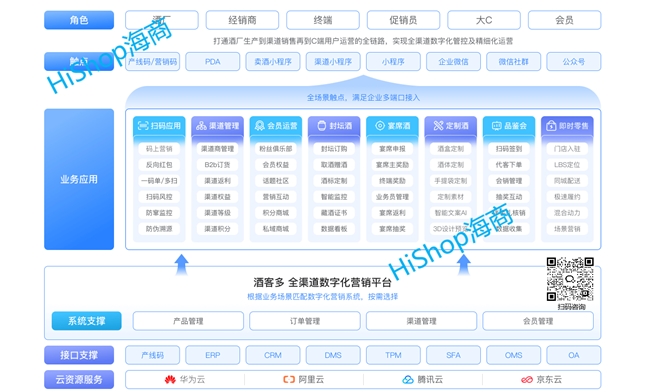This screenshot has width=650, height=392.
Task: Click the 码上营销 item
Action: [x=159, y=149]
